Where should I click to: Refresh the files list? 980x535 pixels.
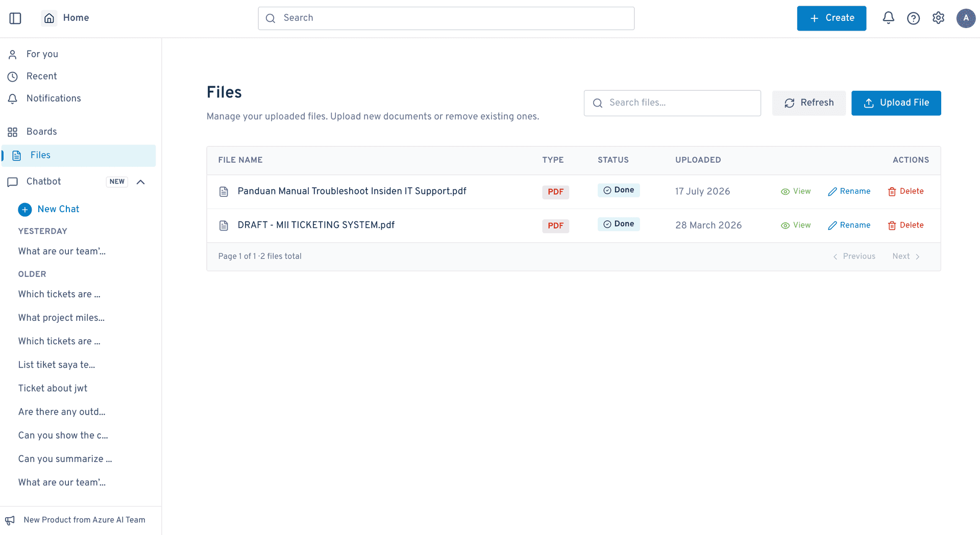808,103
